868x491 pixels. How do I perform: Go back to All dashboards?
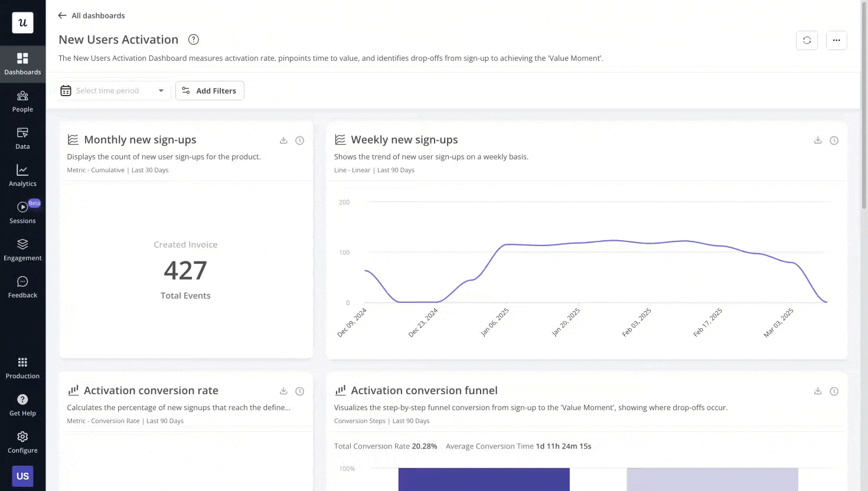pos(91,15)
